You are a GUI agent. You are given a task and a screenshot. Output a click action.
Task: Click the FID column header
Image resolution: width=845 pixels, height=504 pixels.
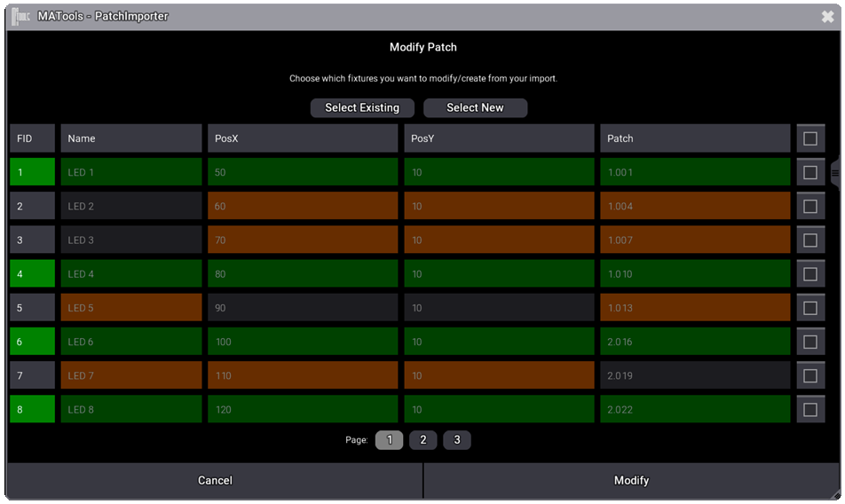32,139
